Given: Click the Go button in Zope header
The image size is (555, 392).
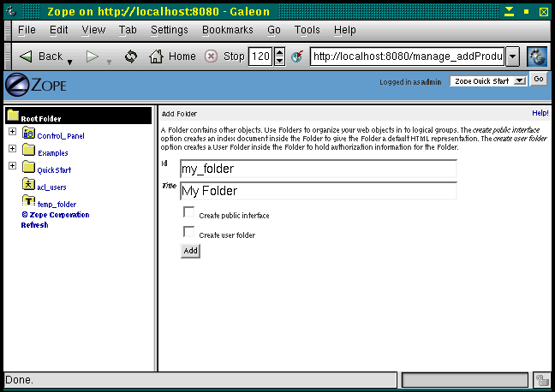Looking at the screenshot, I should 539,80.
